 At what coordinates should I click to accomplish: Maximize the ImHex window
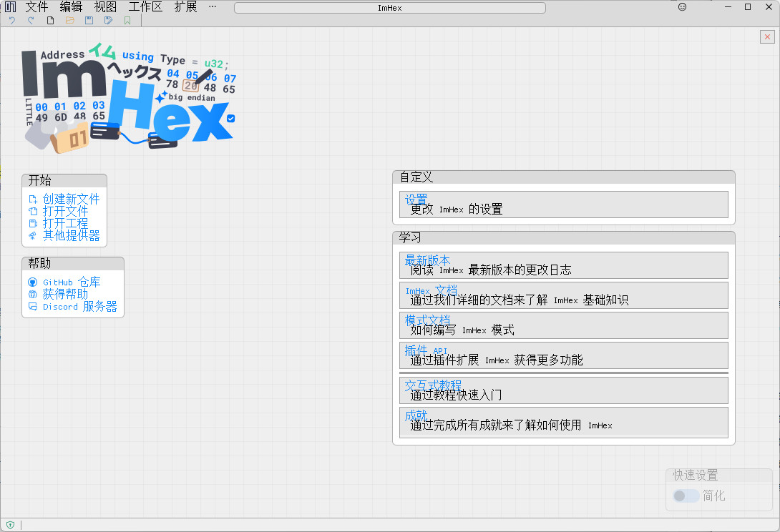748,7
